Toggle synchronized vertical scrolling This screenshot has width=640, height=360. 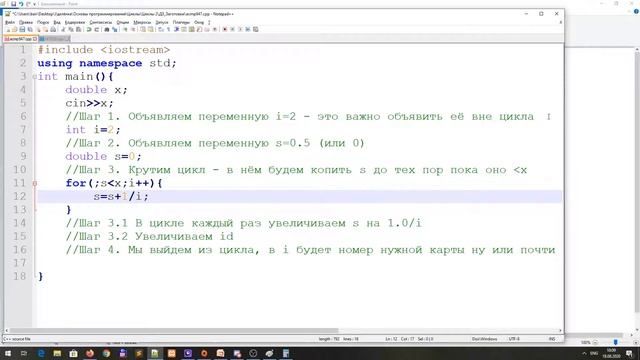pos(143,29)
